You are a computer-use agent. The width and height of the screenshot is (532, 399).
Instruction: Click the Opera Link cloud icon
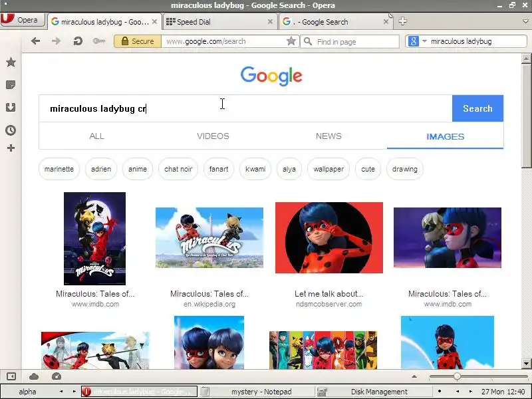[x=34, y=376]
